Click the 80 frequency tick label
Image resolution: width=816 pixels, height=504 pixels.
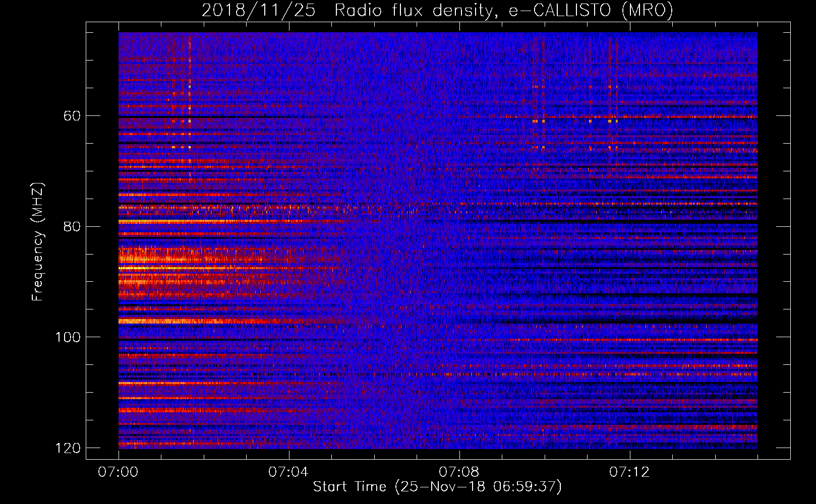click(72, 226)
